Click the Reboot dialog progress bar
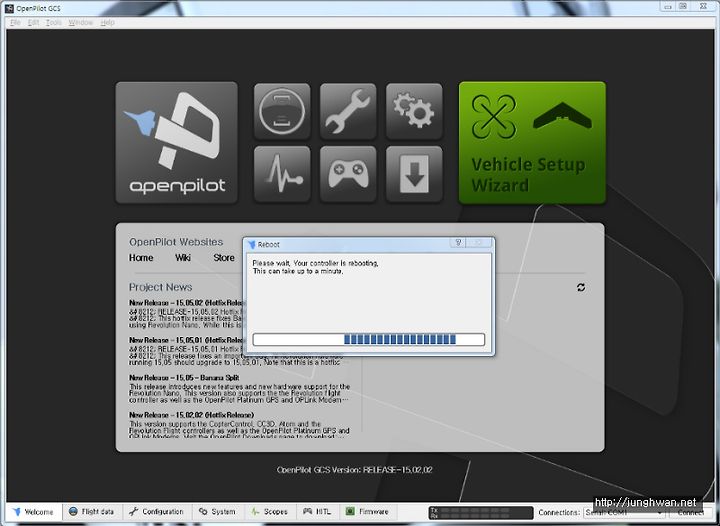The width and height of the screenshot is (720, 526). tap(369, 339)
